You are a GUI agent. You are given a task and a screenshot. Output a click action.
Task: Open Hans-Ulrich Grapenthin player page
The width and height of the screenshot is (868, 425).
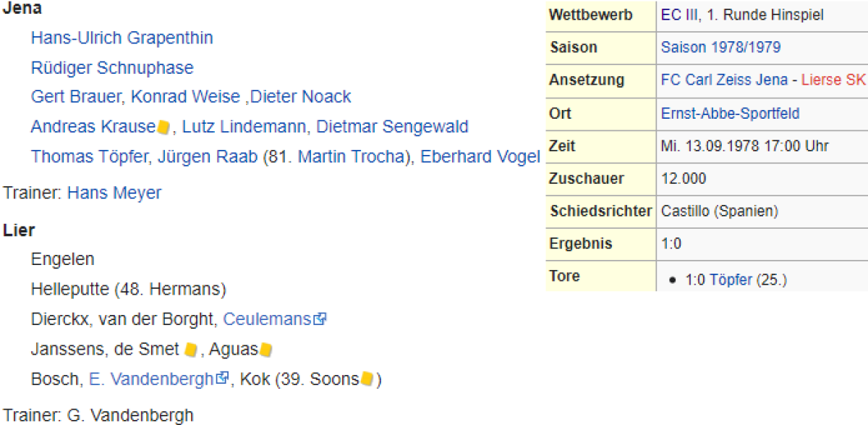pos(122,38)
